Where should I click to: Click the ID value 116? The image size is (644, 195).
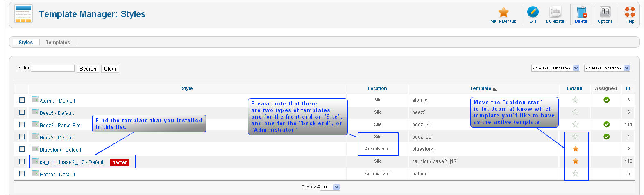pos(628,161)
